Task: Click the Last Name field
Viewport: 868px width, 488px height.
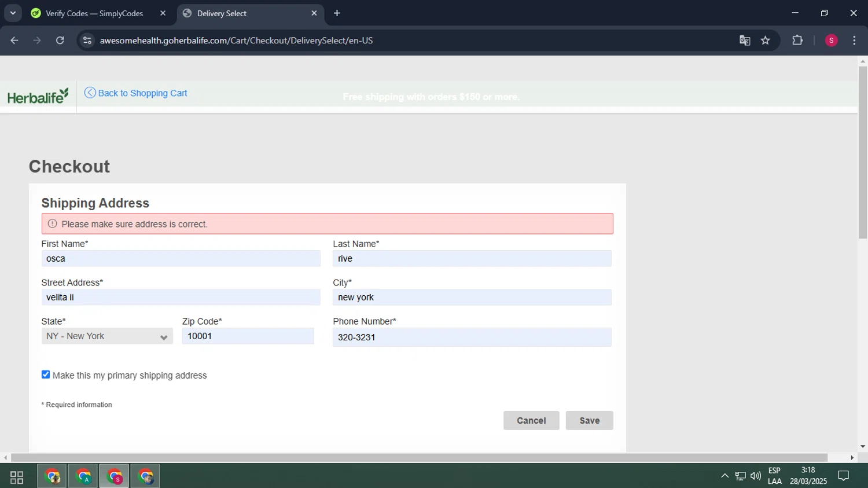Action: coord(472,259)
